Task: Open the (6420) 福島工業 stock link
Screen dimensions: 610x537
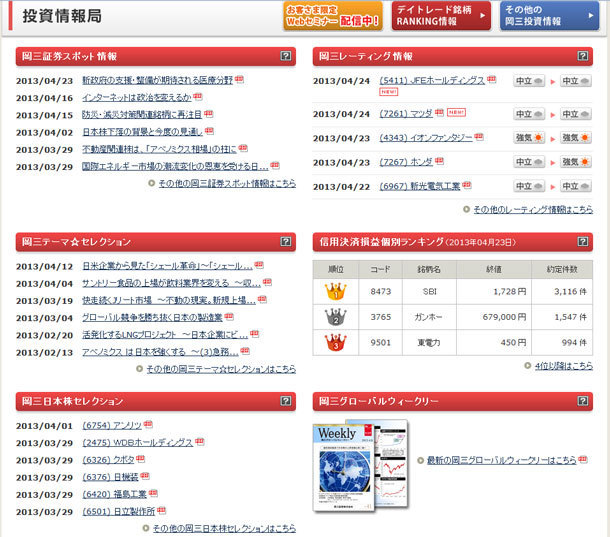Action: (114, 494)
